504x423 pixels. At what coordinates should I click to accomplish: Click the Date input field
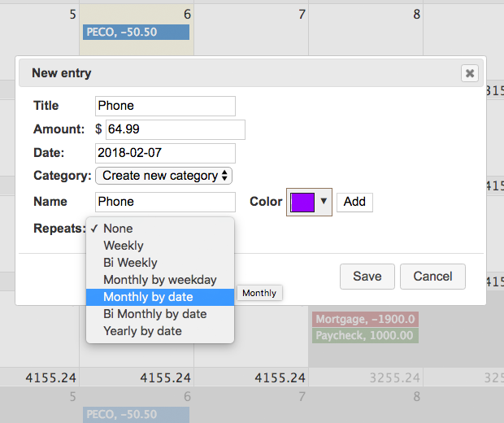(165, 153)
